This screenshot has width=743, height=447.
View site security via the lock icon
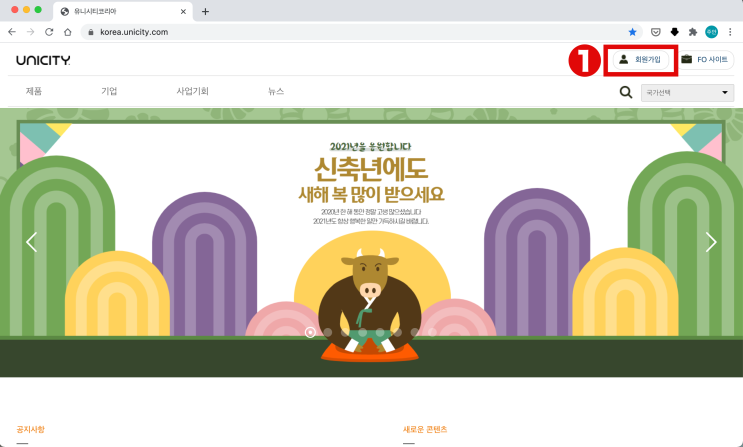pos(91,32)
